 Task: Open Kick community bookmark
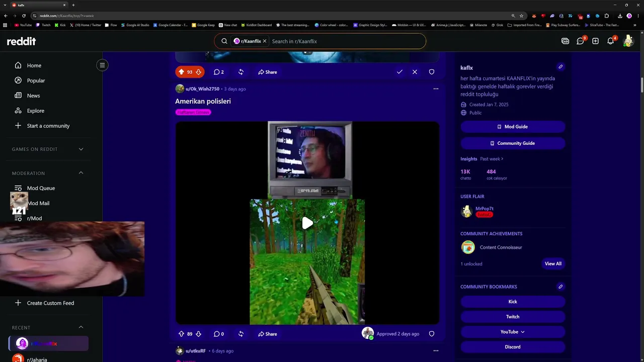click(x=513, y=302)
